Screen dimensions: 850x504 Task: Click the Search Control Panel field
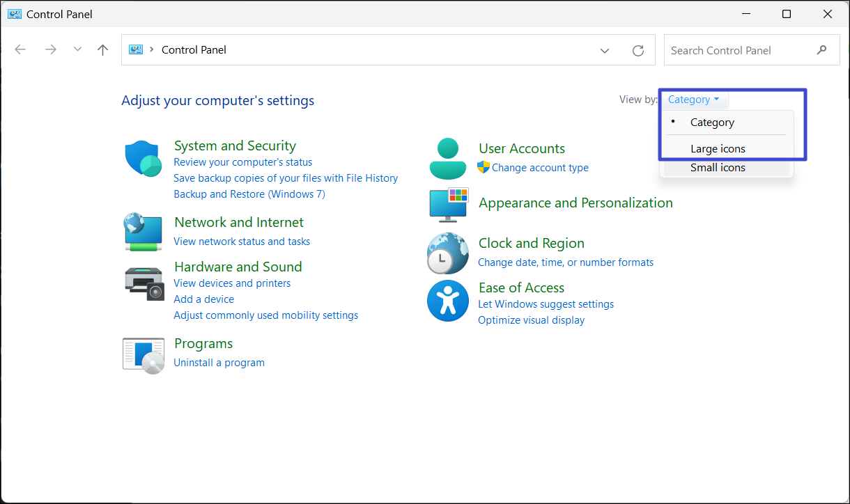tap(739, 50)
